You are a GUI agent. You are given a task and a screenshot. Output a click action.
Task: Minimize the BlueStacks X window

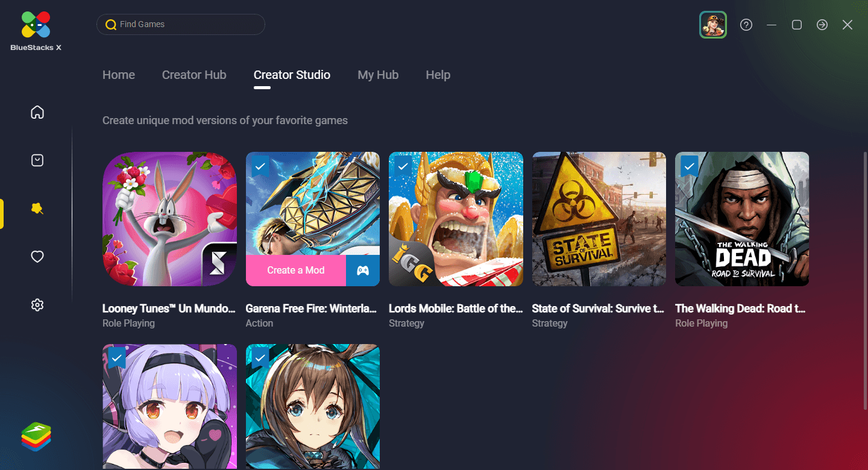pyautogui.click(x=772, y=25)
